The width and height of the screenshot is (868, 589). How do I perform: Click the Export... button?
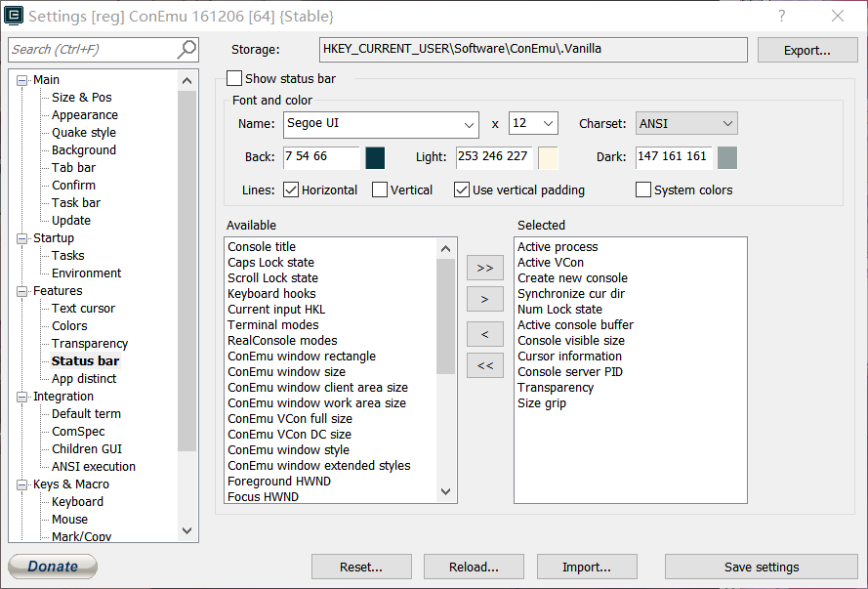tap(806, 51)
